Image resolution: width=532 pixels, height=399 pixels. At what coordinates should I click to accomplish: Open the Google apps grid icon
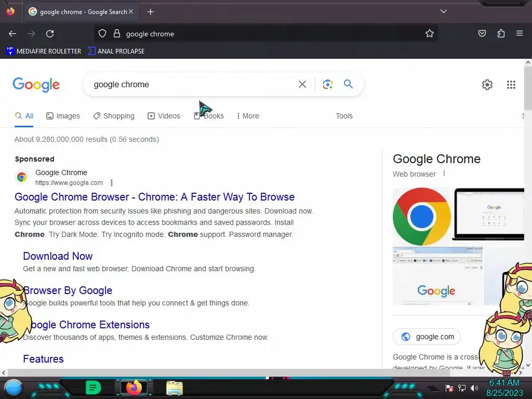click(x=511, y=85)
